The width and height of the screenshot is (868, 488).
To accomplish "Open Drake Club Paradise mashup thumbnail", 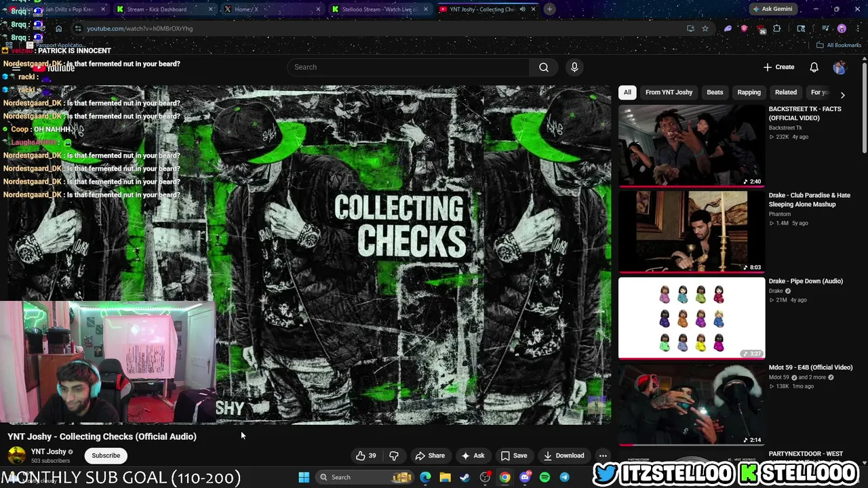I will 691,232.
